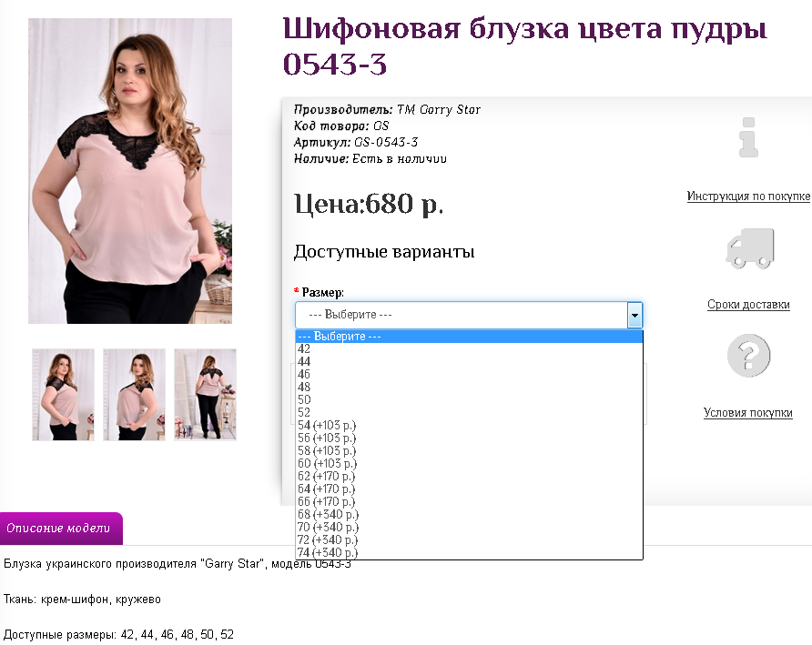
Task: Open the Условия покупки link
Action: [747, 413]
